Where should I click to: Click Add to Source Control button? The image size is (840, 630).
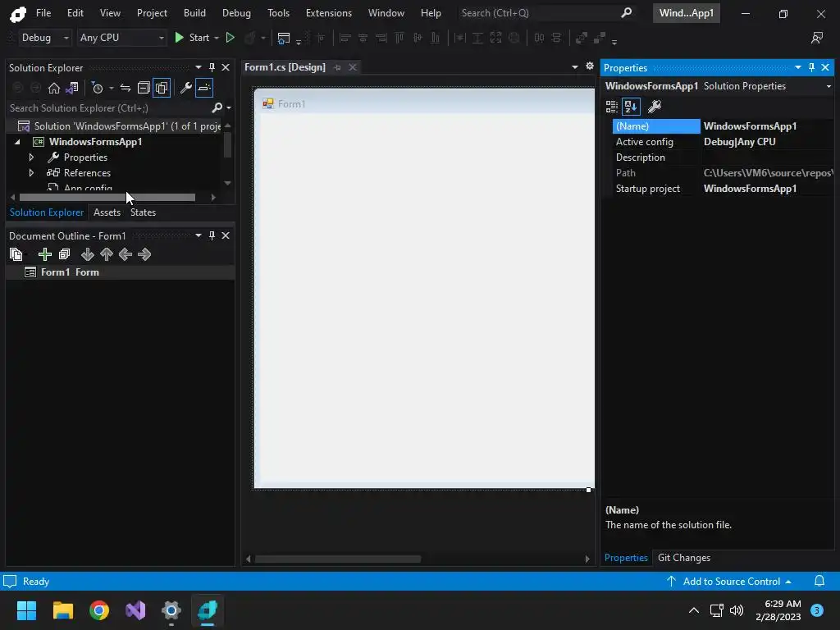pyautogui.click(x=729, y=582)
